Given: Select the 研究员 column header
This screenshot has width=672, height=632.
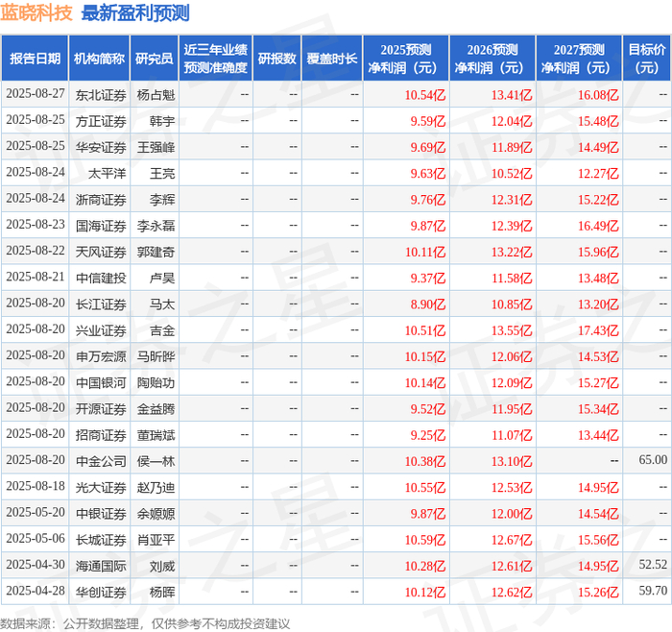Looking at the screenshot, I should pos(155,59).
